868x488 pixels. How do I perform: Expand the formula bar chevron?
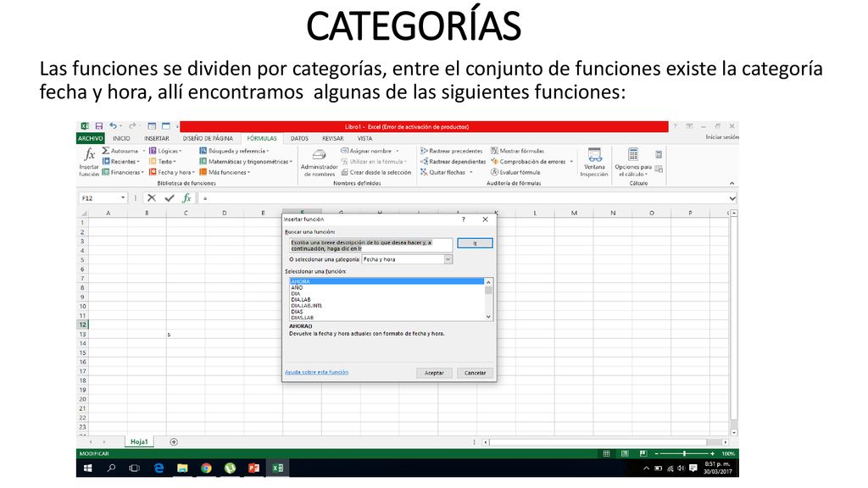(x=732, y=198)
